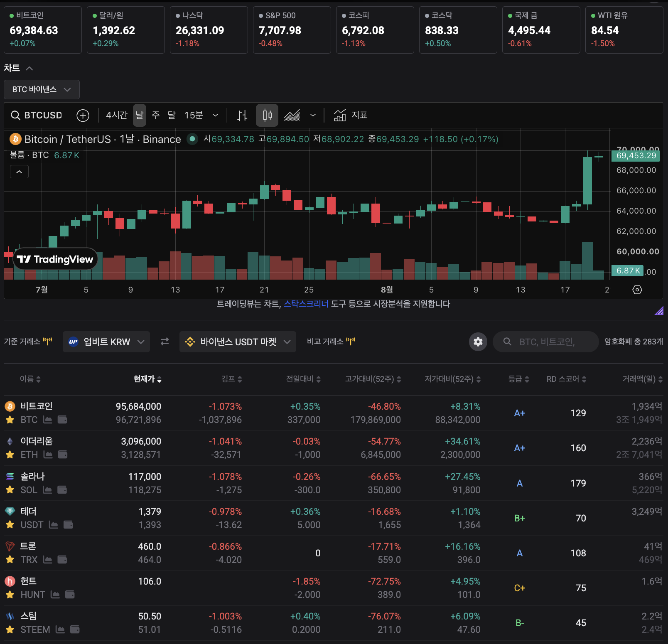The height and width of the screenshot is (644, 668).
Task: Grab the chart resize corner handle
Action: (x=659, y=310)
